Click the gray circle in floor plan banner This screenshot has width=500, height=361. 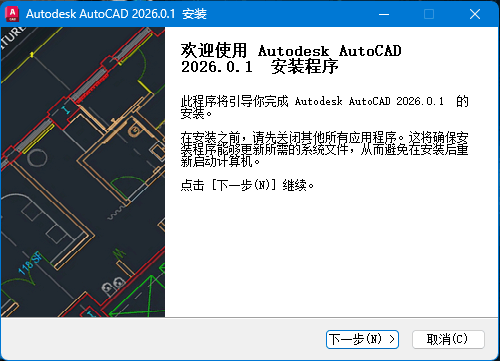click(37, 157)
